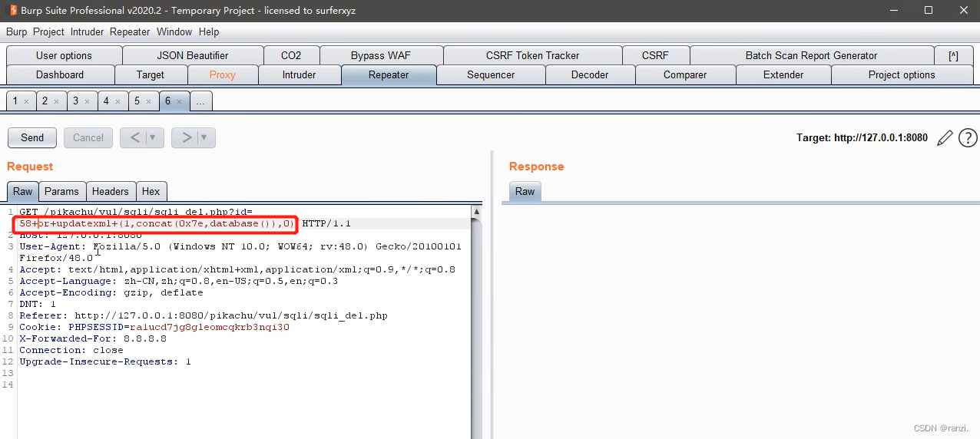980x439 pixels.
Task: Open the forward history dropdown arrow
Action: coord(206,137)
